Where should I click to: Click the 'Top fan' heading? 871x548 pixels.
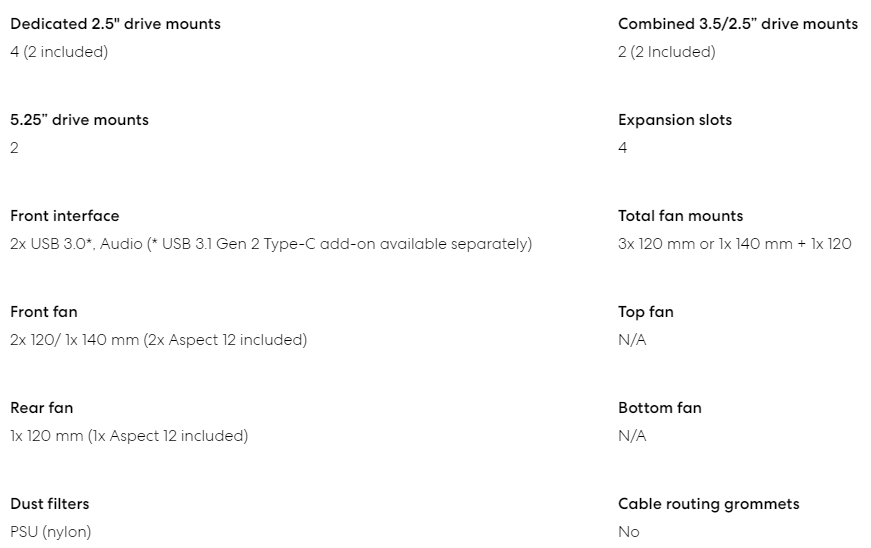coord(645,312)
